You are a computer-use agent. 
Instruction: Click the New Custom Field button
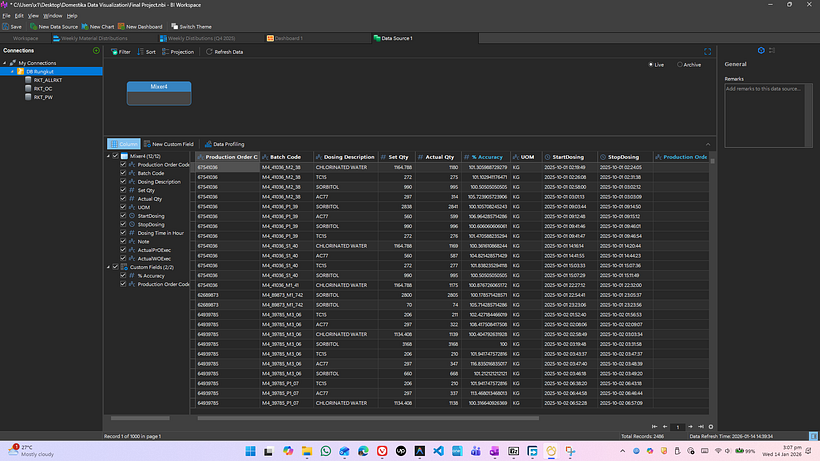(x=168, y=144)
